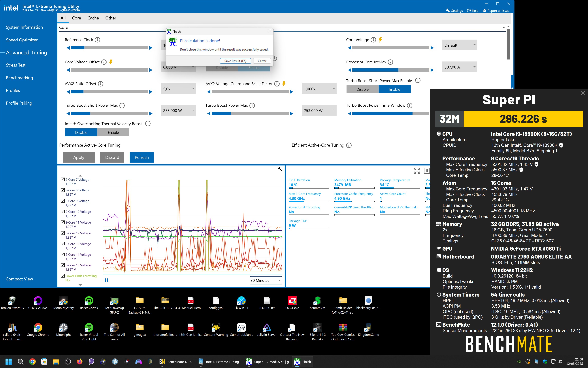This screenshot has height=368, width=588.
Task: Uncheck E-Core 14 Voltage in graph list
Action: 63,254
